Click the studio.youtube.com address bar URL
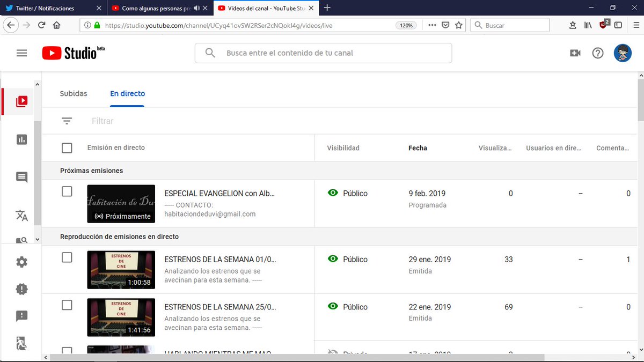The image size is (644, 362). pos(218,25)
